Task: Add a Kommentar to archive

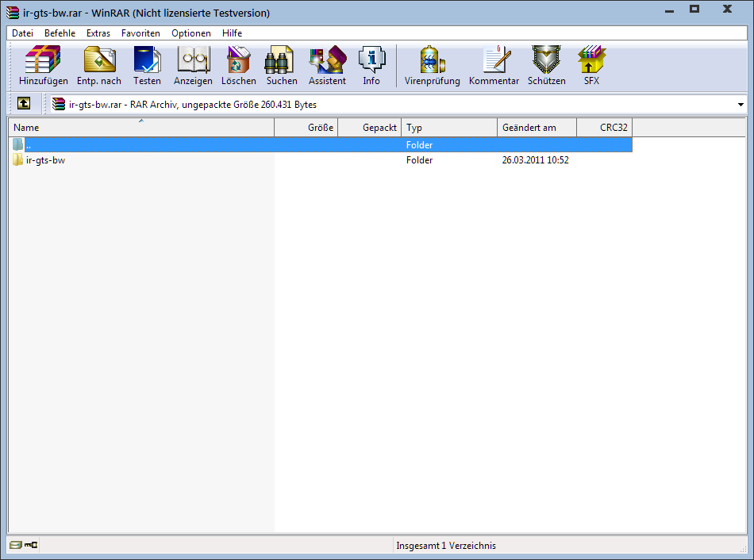Action: pyautogui.click(x=494, y=65)
